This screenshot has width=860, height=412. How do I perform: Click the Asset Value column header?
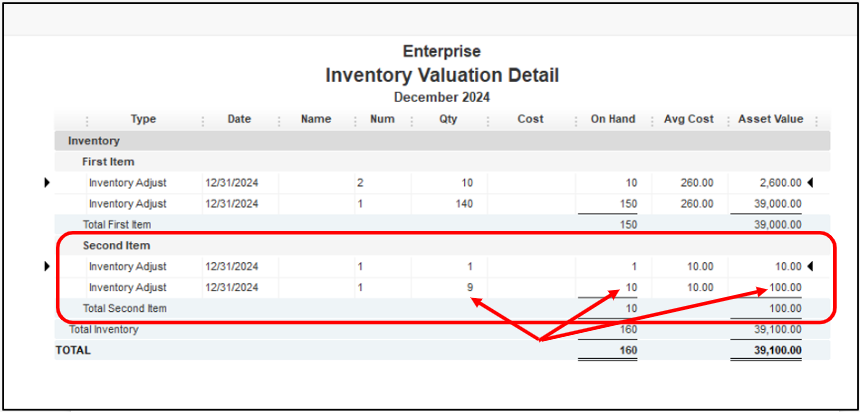(770, 119)
